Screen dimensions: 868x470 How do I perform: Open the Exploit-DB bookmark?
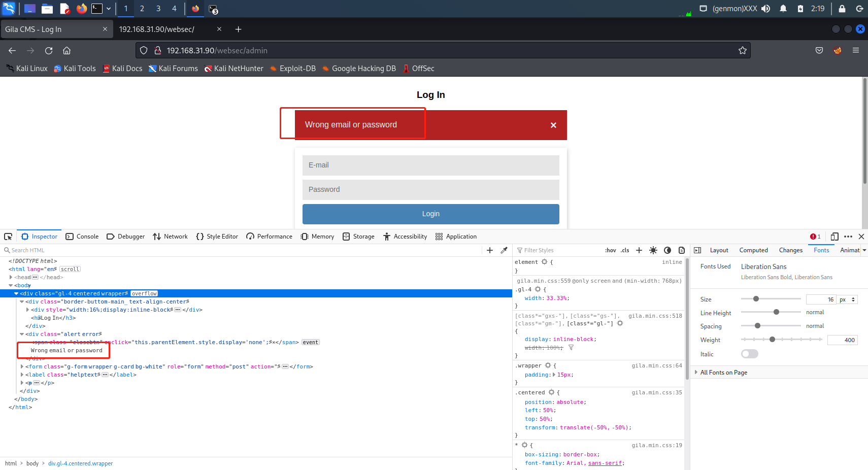[x=292, y=69]
